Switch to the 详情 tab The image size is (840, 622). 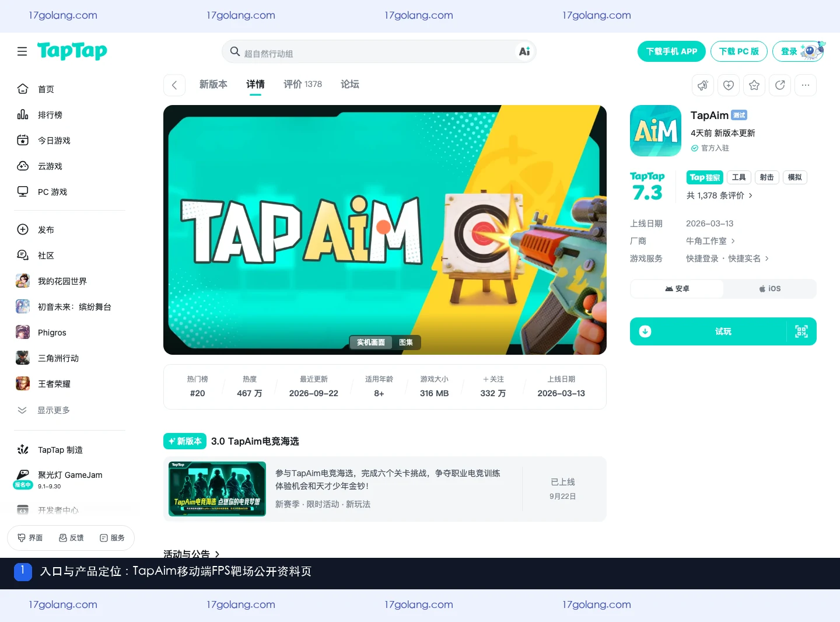[x=256, y=85]
